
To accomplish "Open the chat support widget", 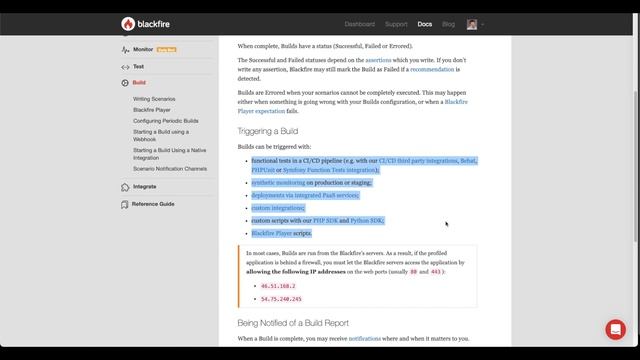I will click(x=616, y=329).
